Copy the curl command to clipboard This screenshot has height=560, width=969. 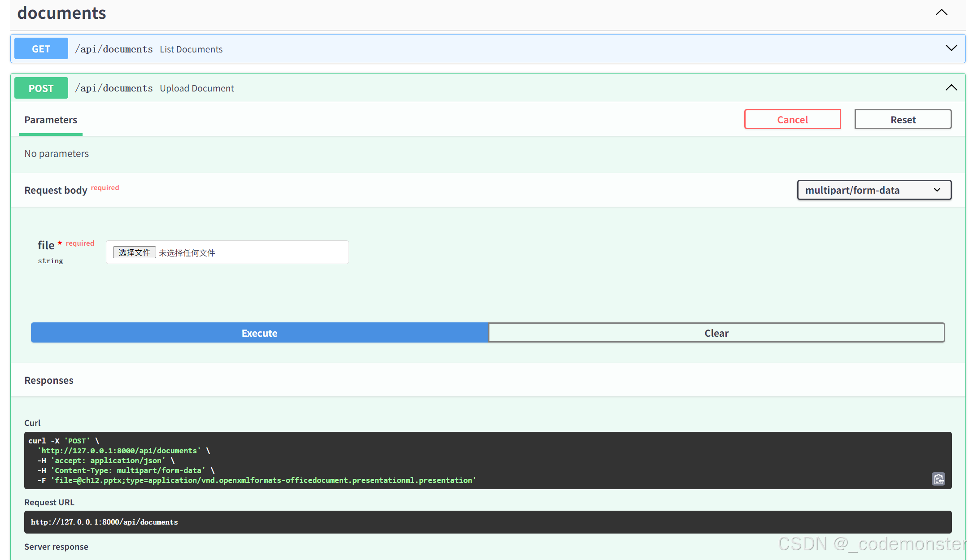tap(938, 479)
